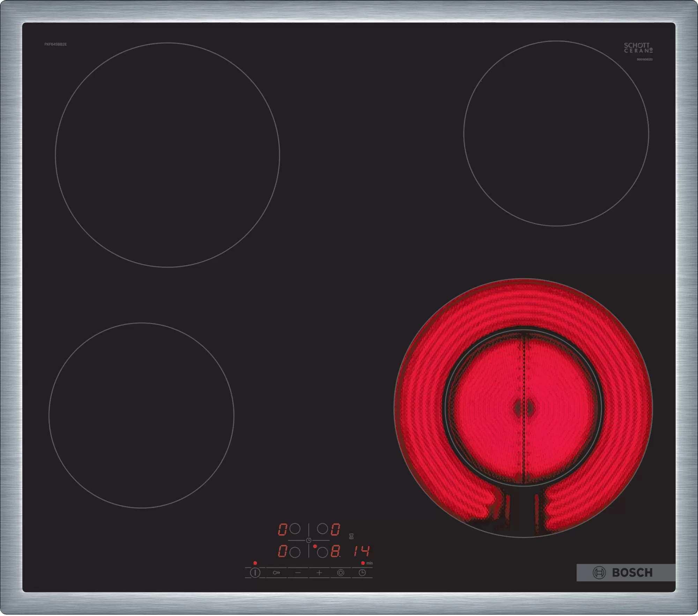Select rear-left cooking zone selector circle
This screenshot has height=616, width=698.
pyautogui.click(x=295, y=529)
